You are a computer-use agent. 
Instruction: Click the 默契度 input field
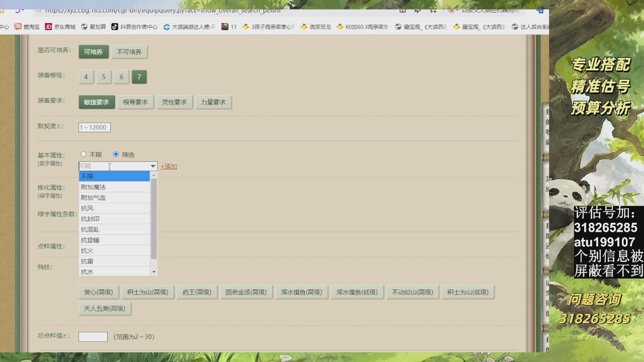coord(94,128)
